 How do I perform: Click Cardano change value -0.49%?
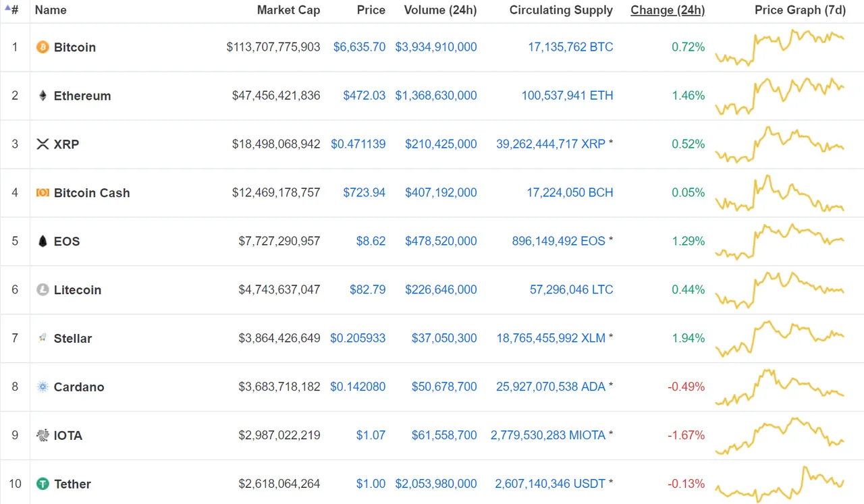coord(686,387)
